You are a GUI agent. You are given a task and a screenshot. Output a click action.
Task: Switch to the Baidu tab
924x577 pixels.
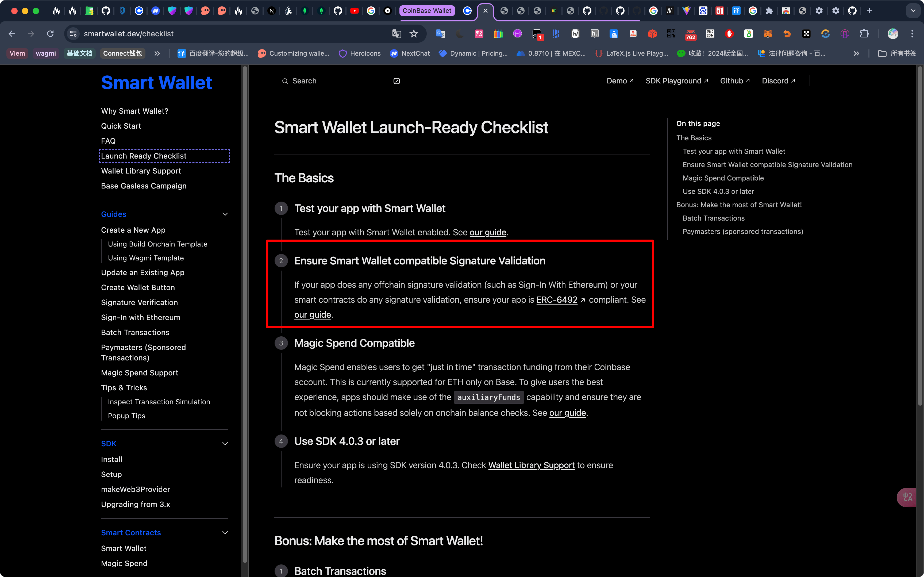tap(703, 11)
